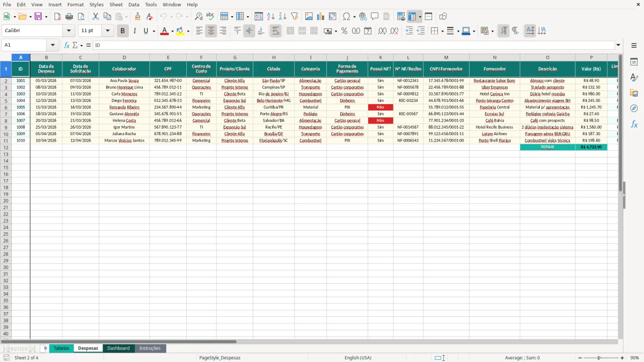Viewport: 644px width, 362px height.
Task: Open the Format menu
Action: pos(75,4)
